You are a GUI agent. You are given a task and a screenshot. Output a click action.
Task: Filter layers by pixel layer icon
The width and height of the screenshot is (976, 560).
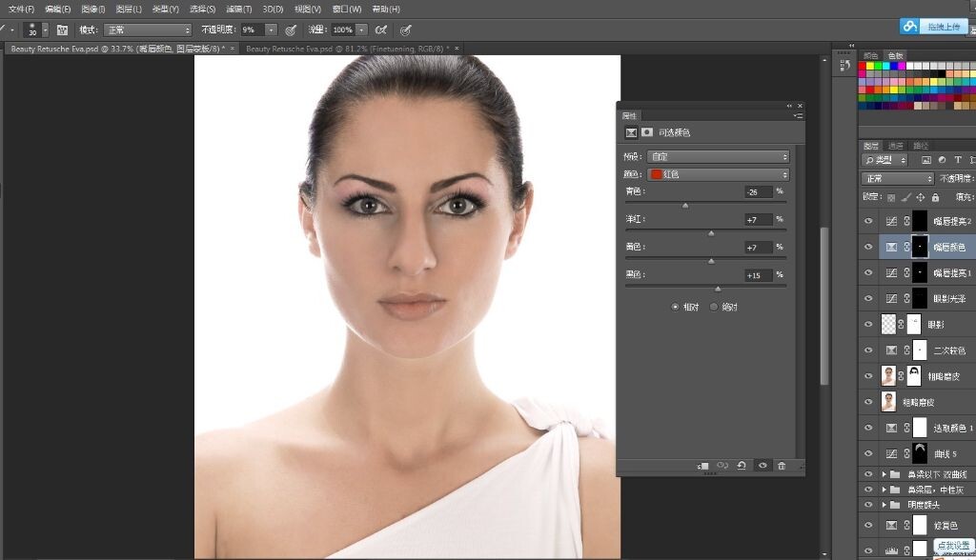926,160
